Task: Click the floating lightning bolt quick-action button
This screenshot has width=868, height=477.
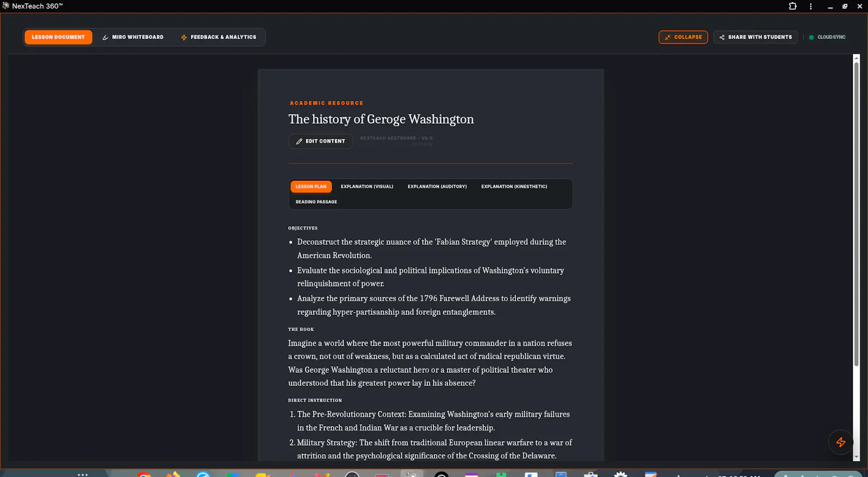Action: (840, 442)
